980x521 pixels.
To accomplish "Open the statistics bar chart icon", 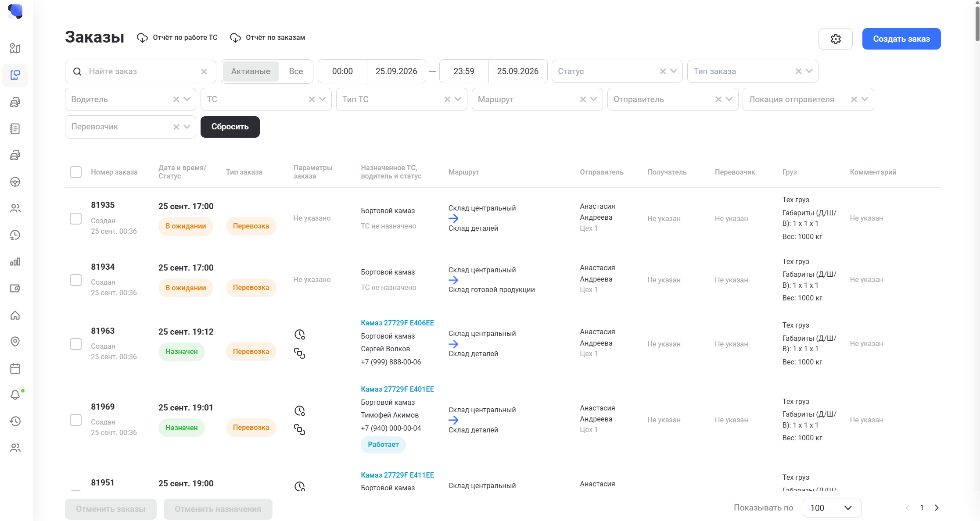I will click(15, 262).
